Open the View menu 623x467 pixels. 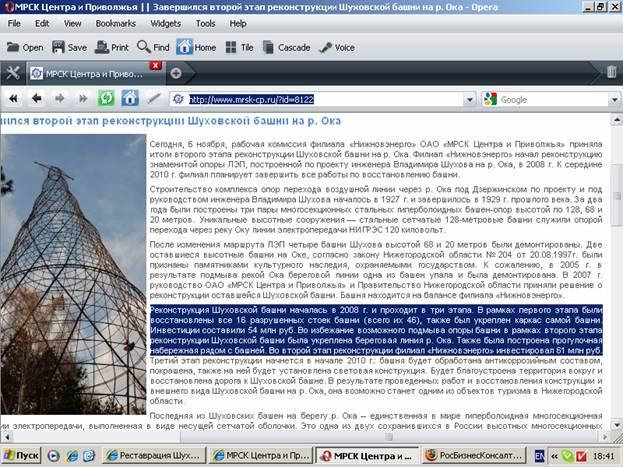[x=72, y=23]
